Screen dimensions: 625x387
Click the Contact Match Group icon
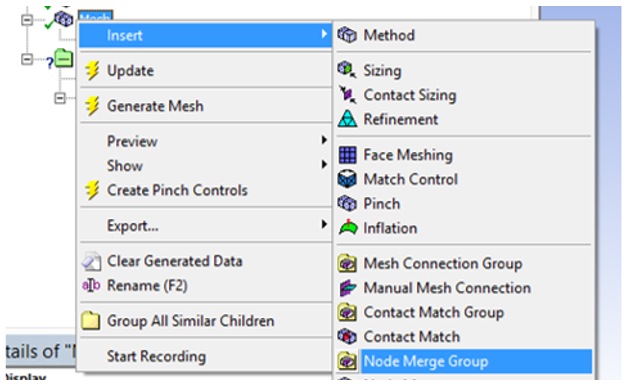click(347, 312)
